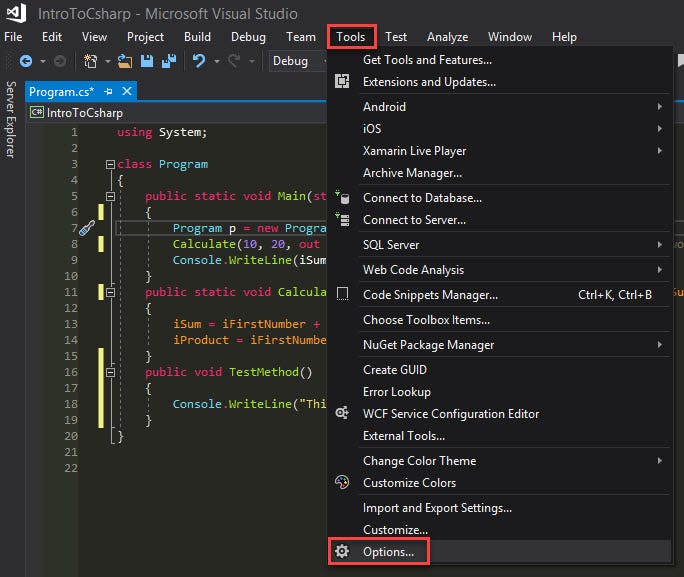Screen dimensions: 684x577
Task: Open the View menu
Action: pos(94,37)
